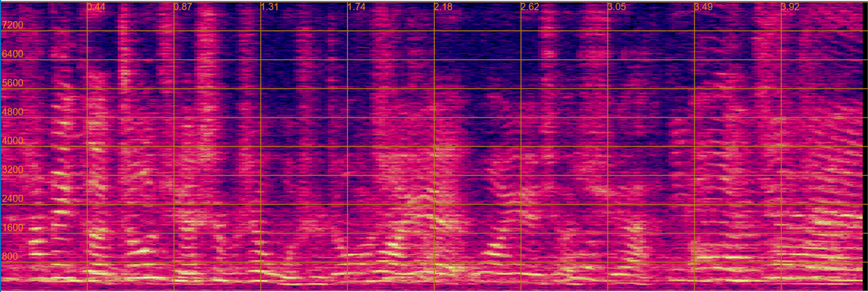Click the 4000 frequency axis label
This screenshot has height=292, width=868.
(x=13, y=140)
